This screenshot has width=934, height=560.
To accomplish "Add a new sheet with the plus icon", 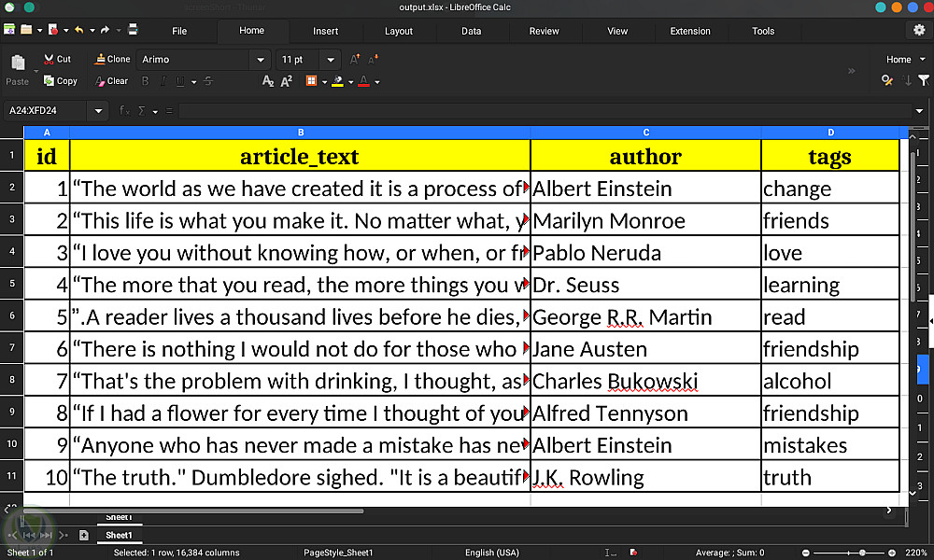I will coord(84,535).
